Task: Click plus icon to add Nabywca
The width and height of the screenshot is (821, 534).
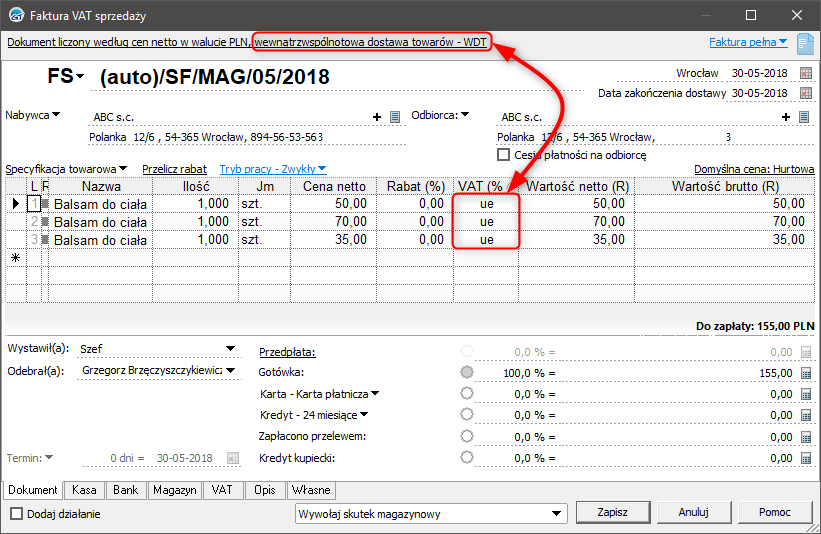Action: pyautogui.click(x=378, y=117)
